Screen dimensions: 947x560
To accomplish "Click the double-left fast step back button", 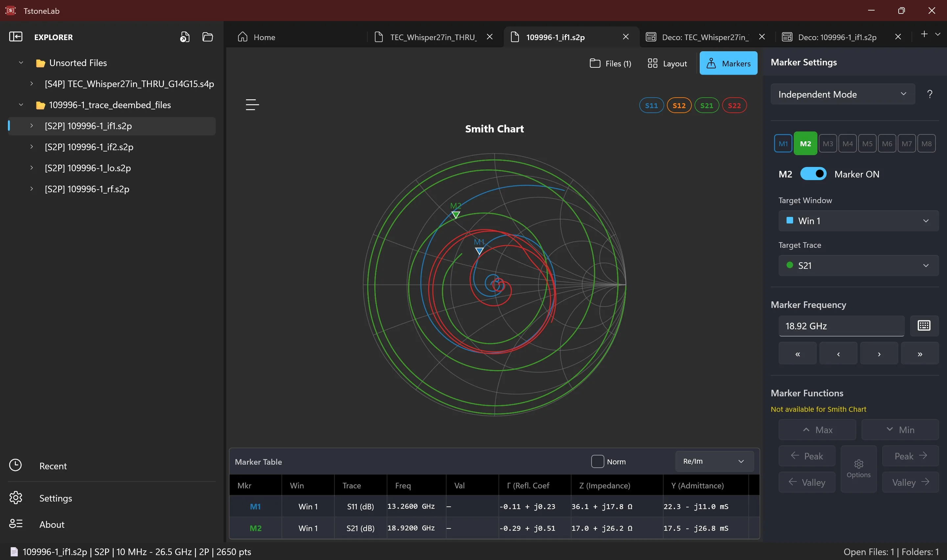I will click(x=797, y=354).
